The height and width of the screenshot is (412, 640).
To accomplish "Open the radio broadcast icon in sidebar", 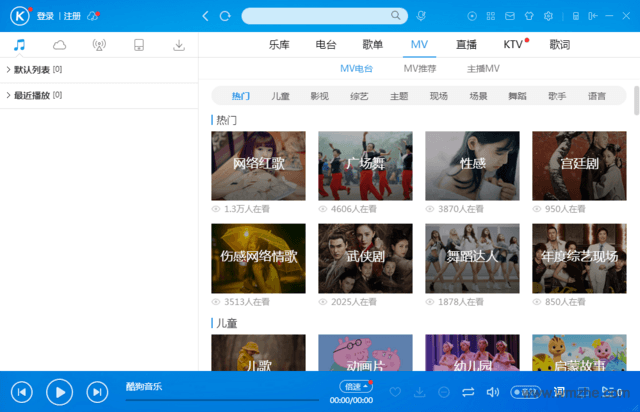I will 99,45.
